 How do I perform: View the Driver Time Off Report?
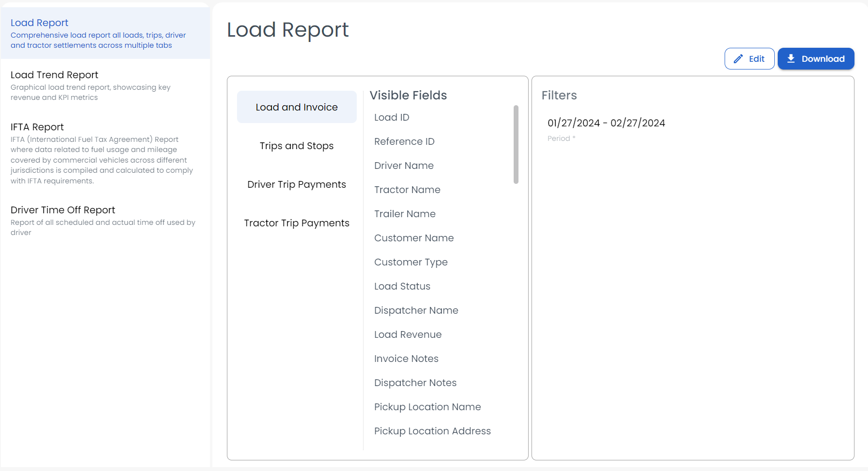[x=63, y=210]
